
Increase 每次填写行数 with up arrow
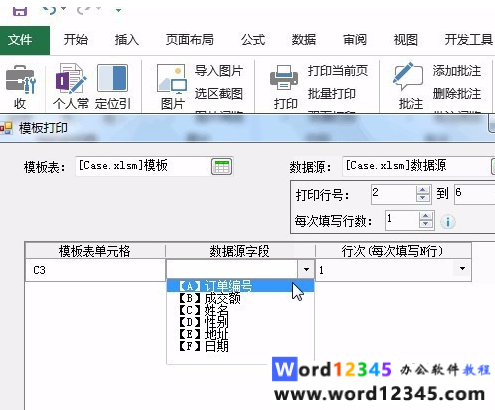pyautogui.click(x=426, y=216)
